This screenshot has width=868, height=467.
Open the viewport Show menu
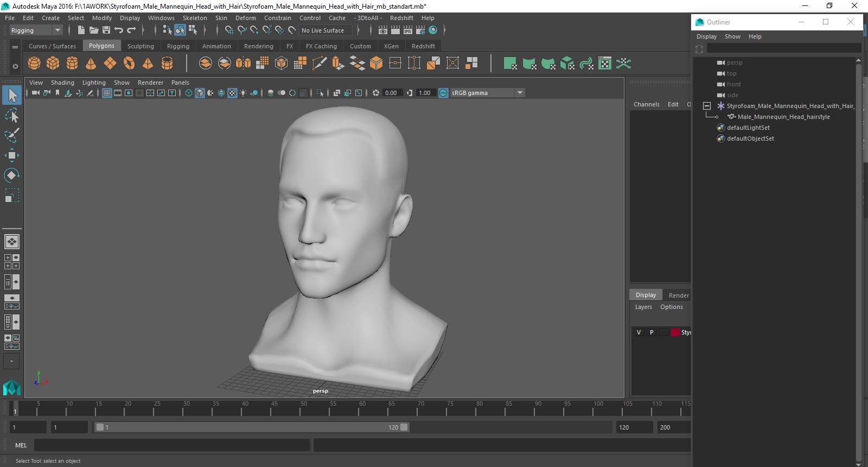tap(122, 83)
